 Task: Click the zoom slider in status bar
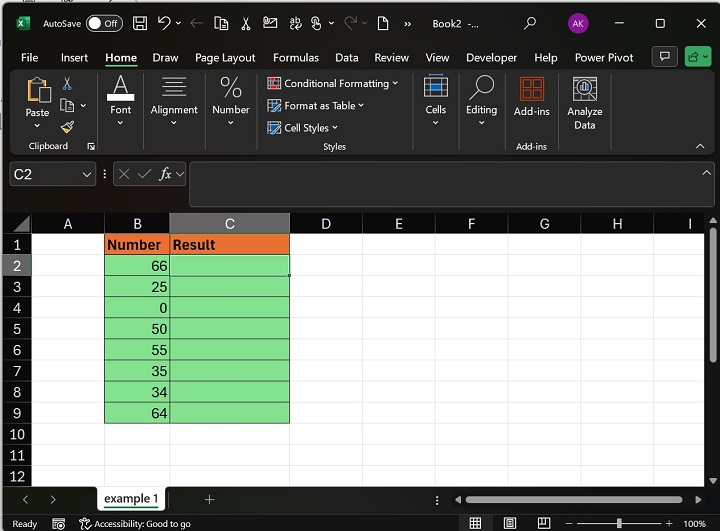coord(619,523)
